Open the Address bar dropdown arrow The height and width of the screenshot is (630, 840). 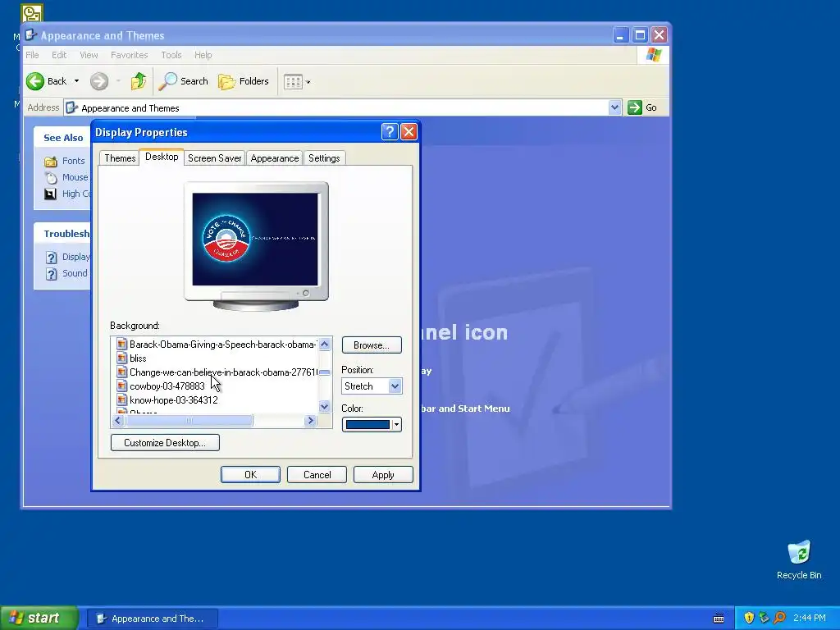point(615,107)
